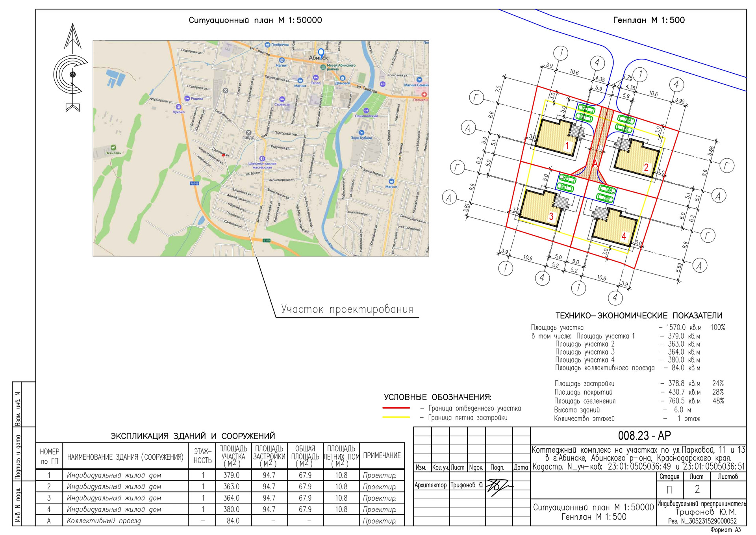Click the yellow legend line for building footprint
Screen dimensions: 756x535
[396, 418]
